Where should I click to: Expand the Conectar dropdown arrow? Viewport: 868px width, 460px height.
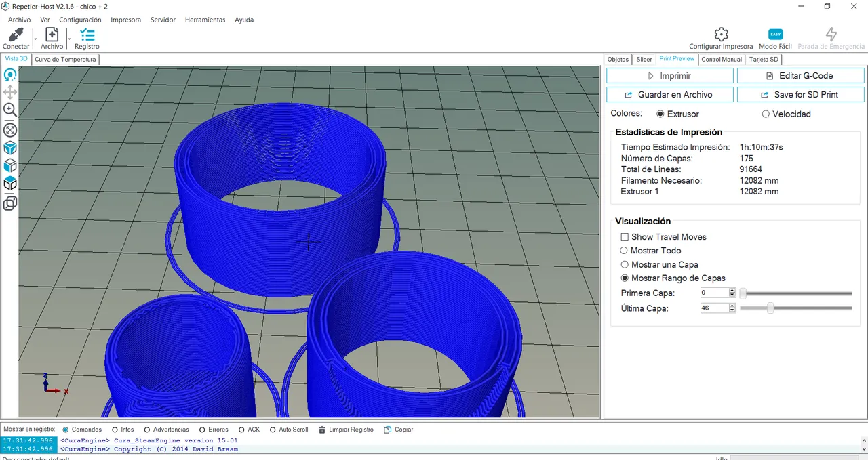[x=35, y=39]
